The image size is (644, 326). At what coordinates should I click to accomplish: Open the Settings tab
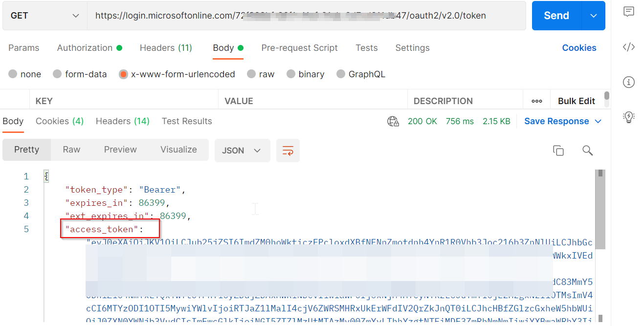(x=412, y=48)
